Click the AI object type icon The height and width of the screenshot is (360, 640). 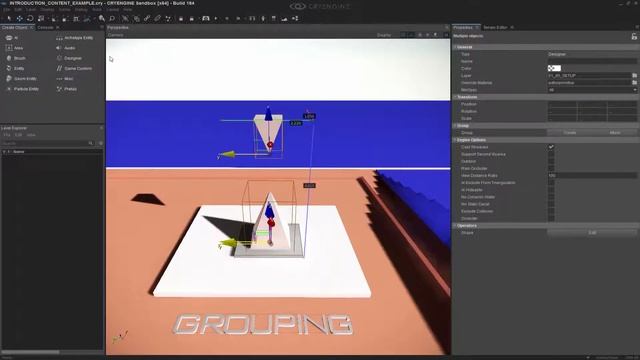(9, 38)
